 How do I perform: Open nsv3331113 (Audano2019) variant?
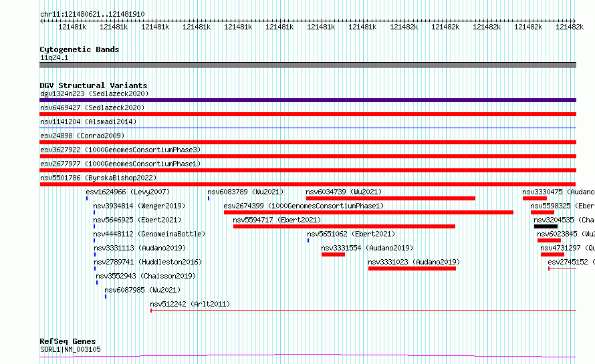tap(140, 248)
